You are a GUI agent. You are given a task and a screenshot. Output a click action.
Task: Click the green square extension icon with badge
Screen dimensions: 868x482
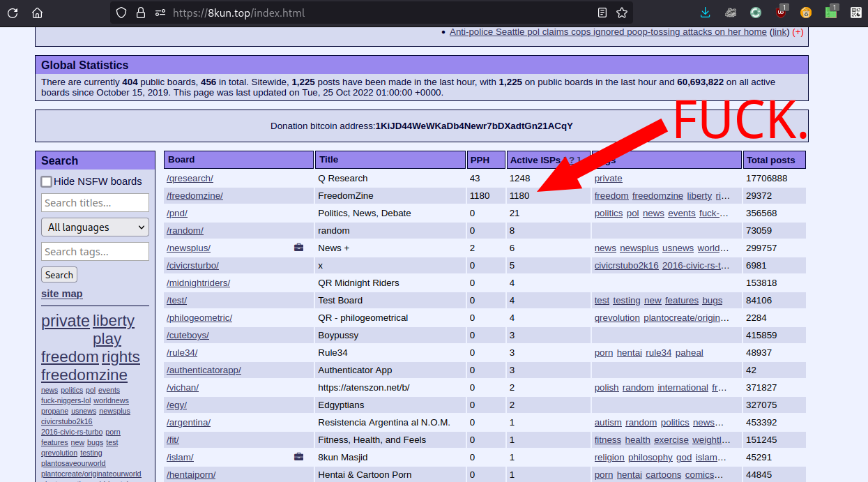coord(831,12)
